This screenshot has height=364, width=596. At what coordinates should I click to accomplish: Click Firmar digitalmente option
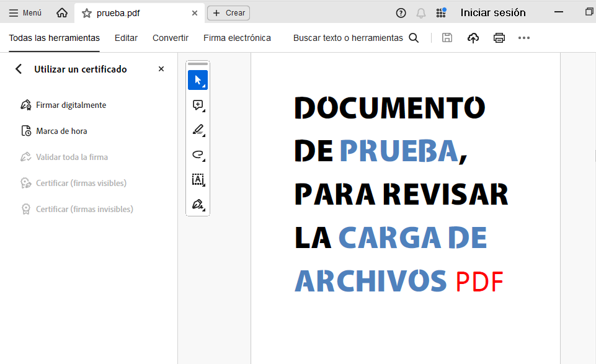[x=71, y=105]
